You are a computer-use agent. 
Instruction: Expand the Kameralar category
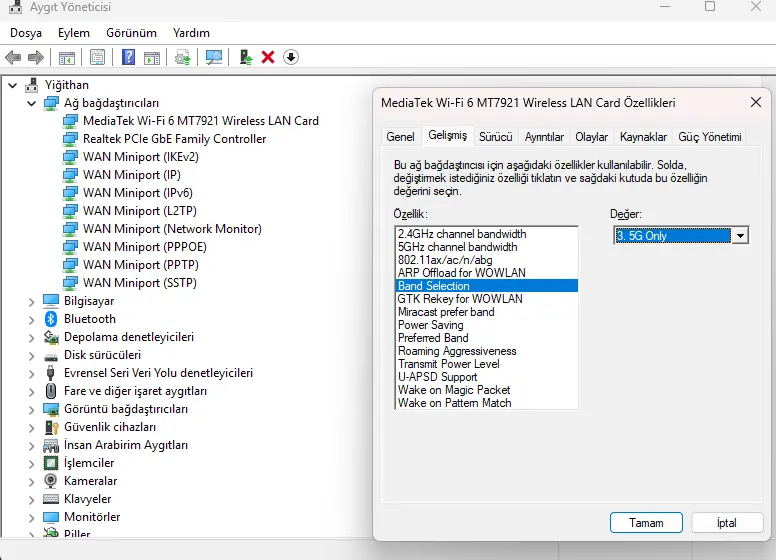pos(32,482)
